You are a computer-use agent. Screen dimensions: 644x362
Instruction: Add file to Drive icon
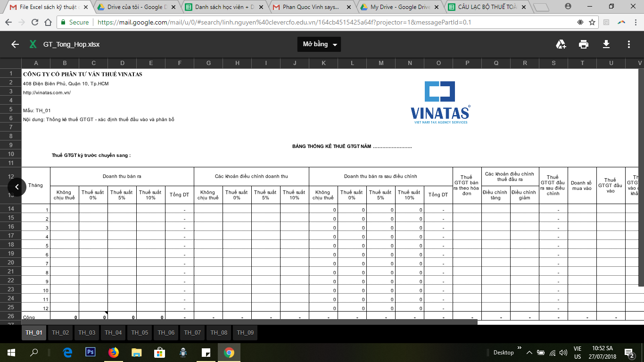tap(561, 44)
